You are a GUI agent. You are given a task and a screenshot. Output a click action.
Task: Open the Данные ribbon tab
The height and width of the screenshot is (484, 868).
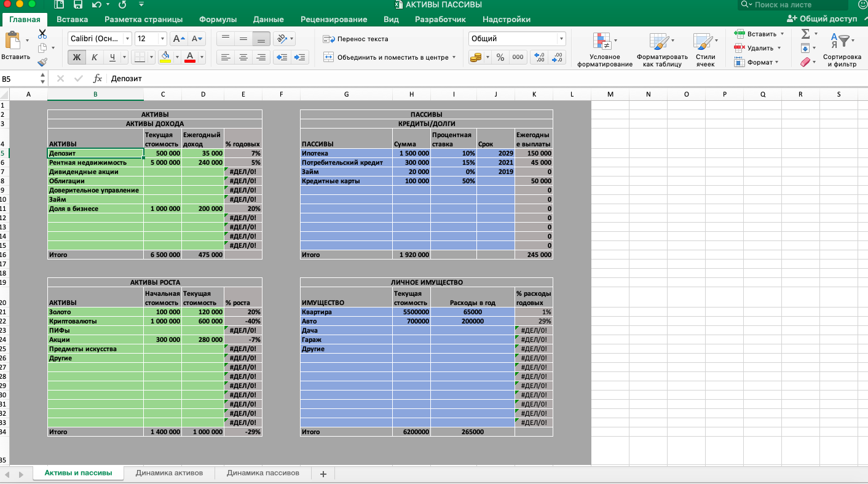(x=269, y=19)
